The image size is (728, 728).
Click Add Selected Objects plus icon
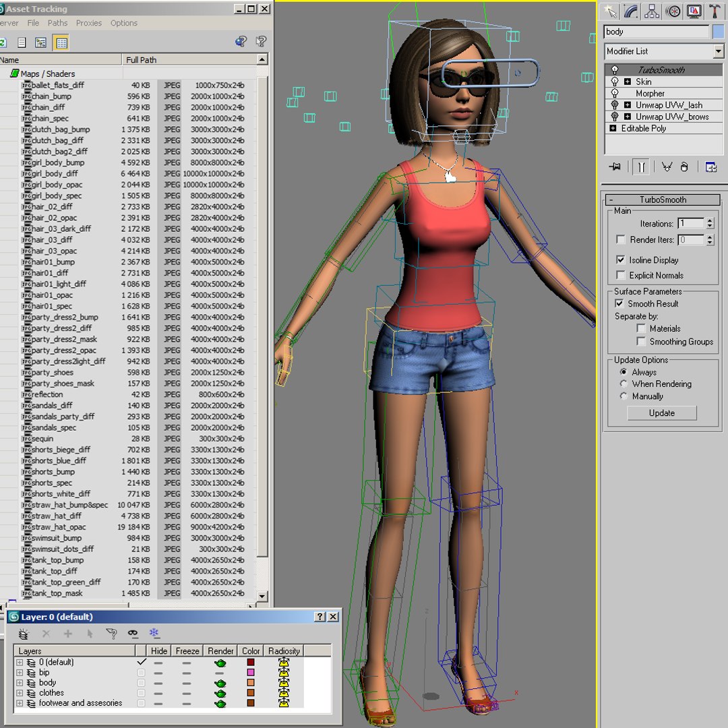(x=68, y=633)
